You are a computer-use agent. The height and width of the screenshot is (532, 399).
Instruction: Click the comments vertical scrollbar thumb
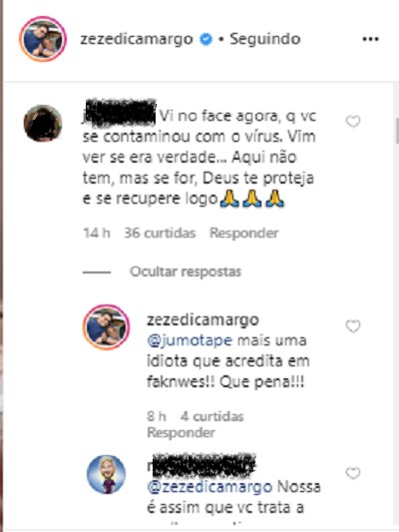[397, 131]
